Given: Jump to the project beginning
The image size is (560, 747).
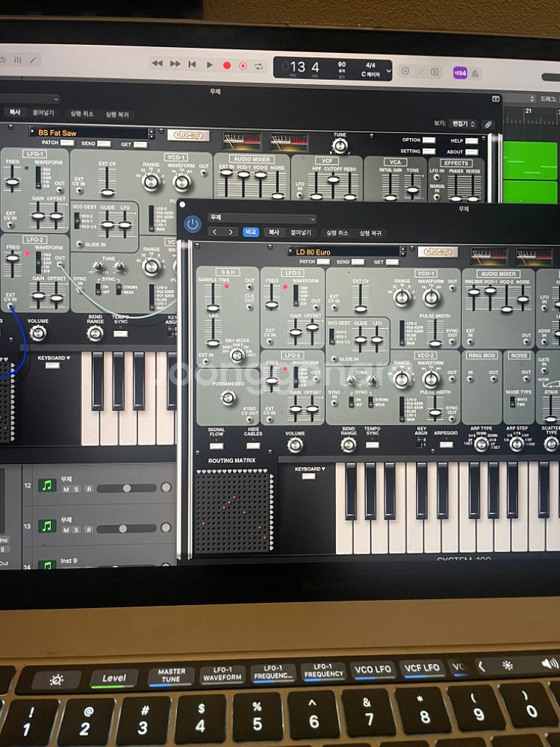Looking at the screenshot, I should point(192,63).
